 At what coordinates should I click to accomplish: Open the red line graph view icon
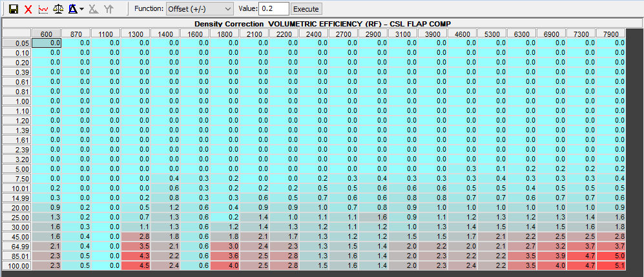click(x=43, y=9)
